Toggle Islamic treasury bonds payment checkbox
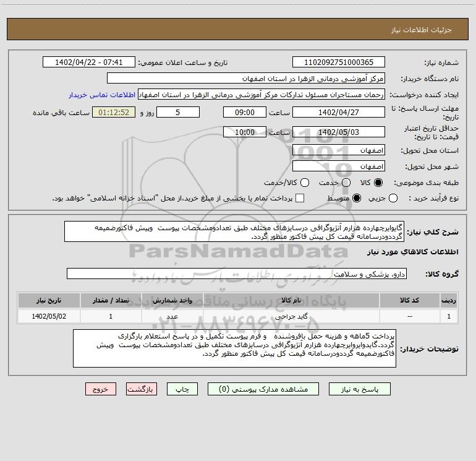Screen dimensions: 476x461 [x=300, y=198]
